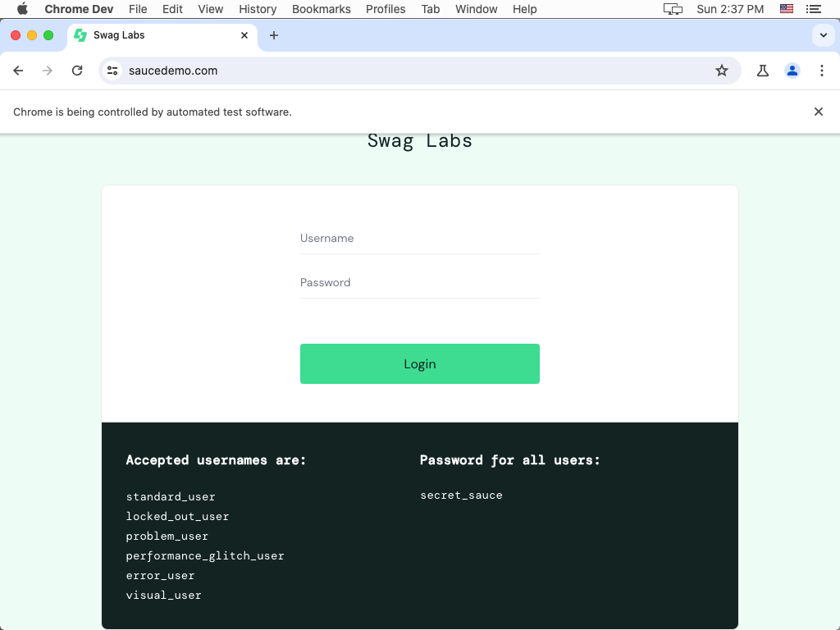Open the View menu

coord(211,9)
